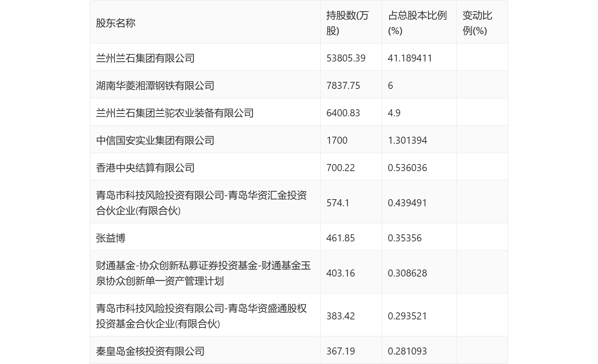Select the 53805.39 shareholding value
Viewport: 598px width, 364px height.
coord(346,58)
